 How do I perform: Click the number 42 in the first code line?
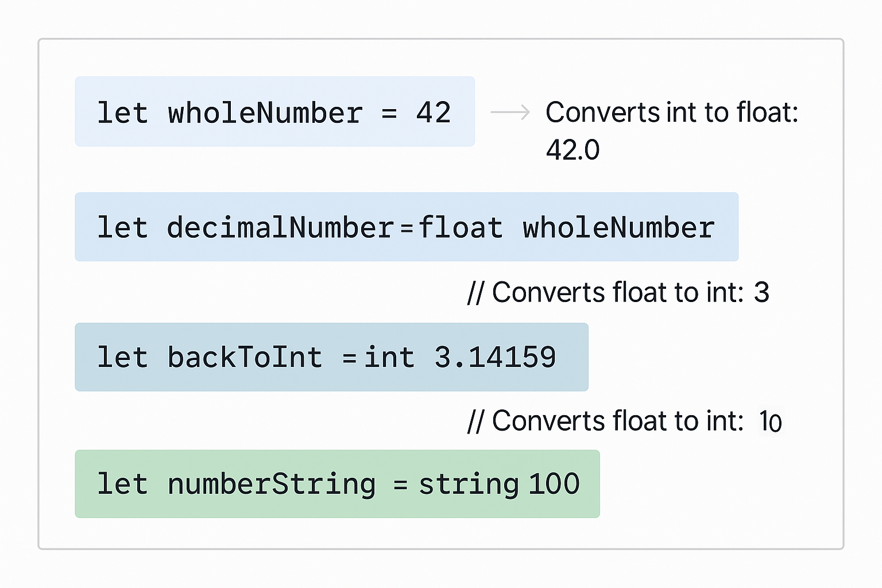coord(434,113)
